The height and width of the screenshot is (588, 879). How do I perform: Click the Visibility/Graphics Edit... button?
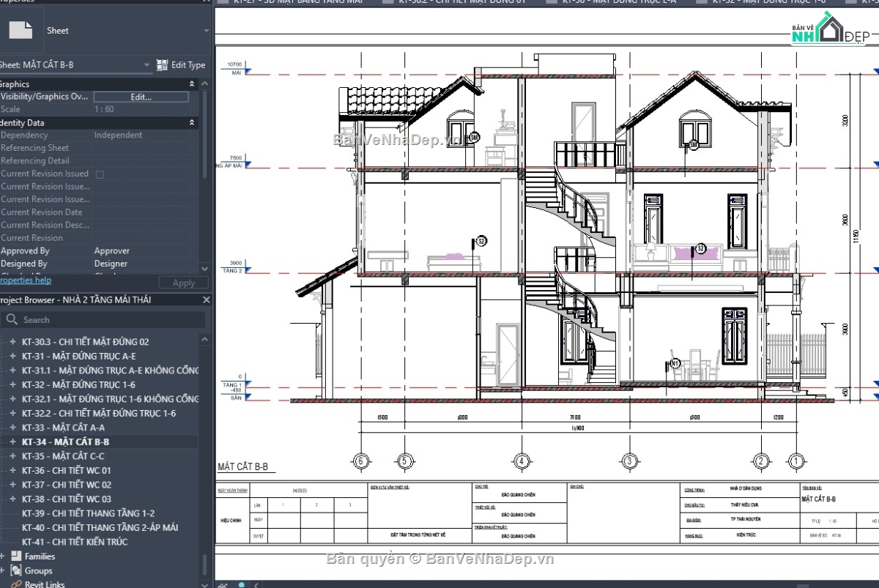coord(141,97)
